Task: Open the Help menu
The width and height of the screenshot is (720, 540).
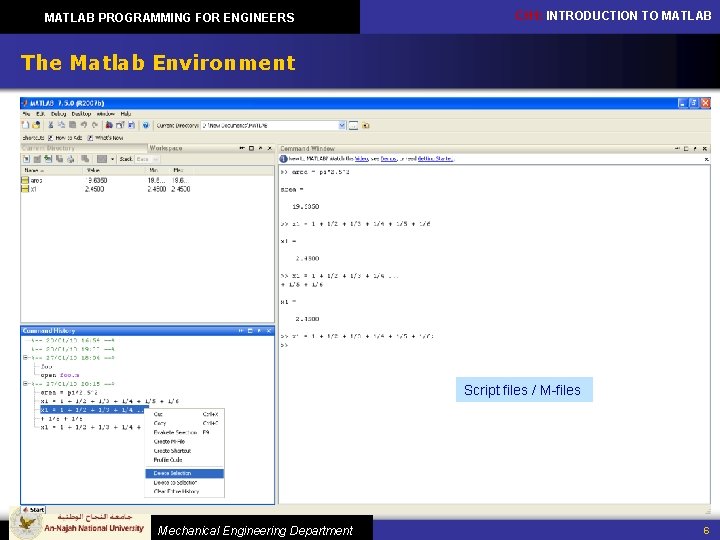Action: pos(126,114)
